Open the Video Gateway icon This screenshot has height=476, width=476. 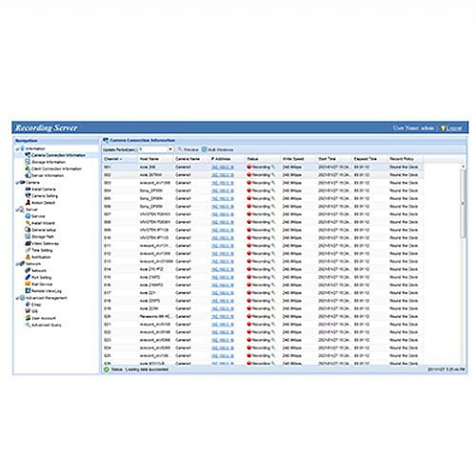28,243
